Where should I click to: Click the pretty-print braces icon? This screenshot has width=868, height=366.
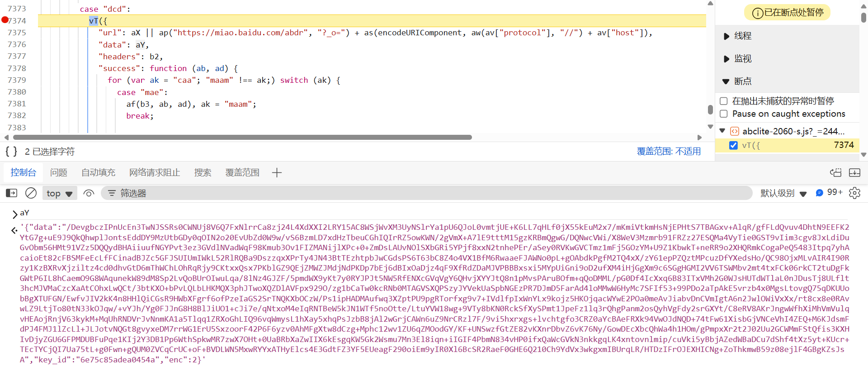pyautogui.click(x=11, y=152)
